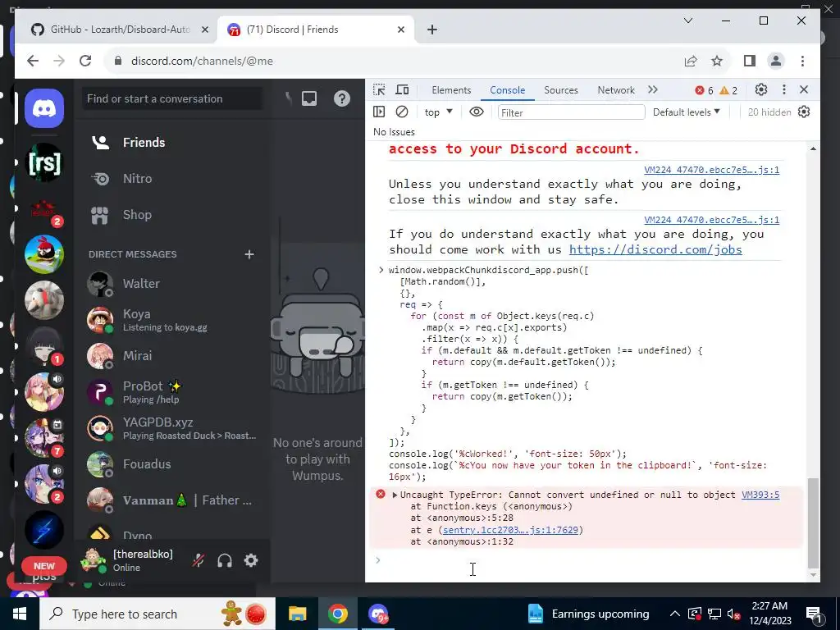Open the Windows Start menu
Screen dimensions: 840x630
coord(20,614)
